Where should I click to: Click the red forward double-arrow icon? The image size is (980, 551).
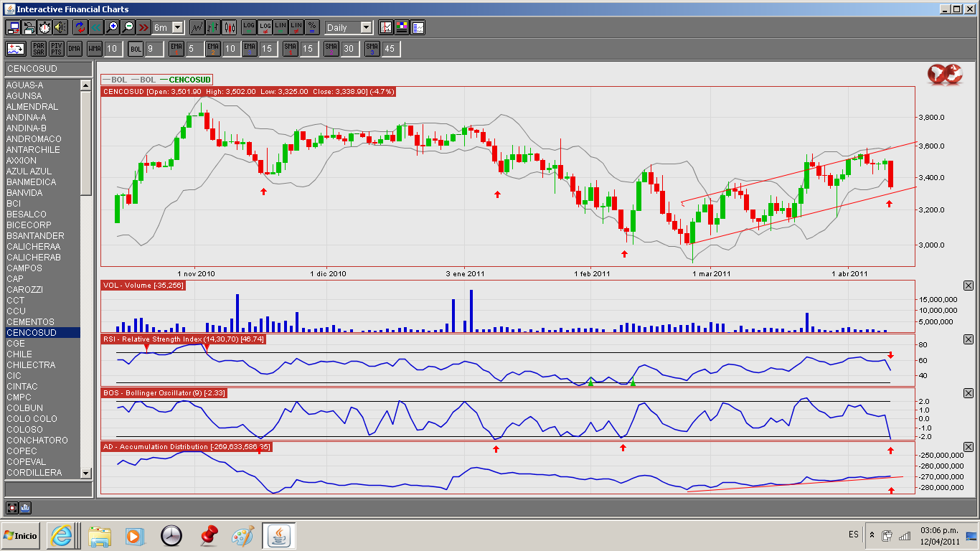(x=143, y=27)
